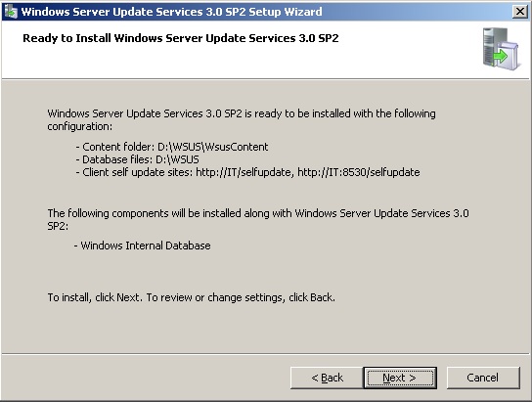Click the 'Client self update sites' label
Viewport: 532px width, 402px height.
pos(138,172)
